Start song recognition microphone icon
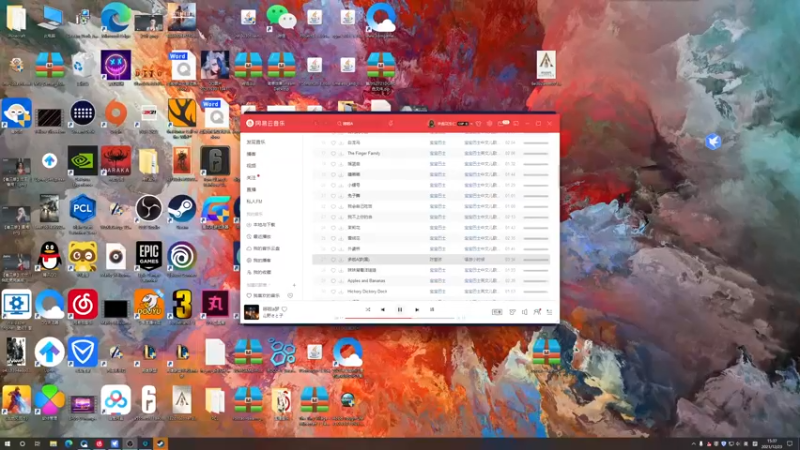800x450 pixels. click(391, 123)
